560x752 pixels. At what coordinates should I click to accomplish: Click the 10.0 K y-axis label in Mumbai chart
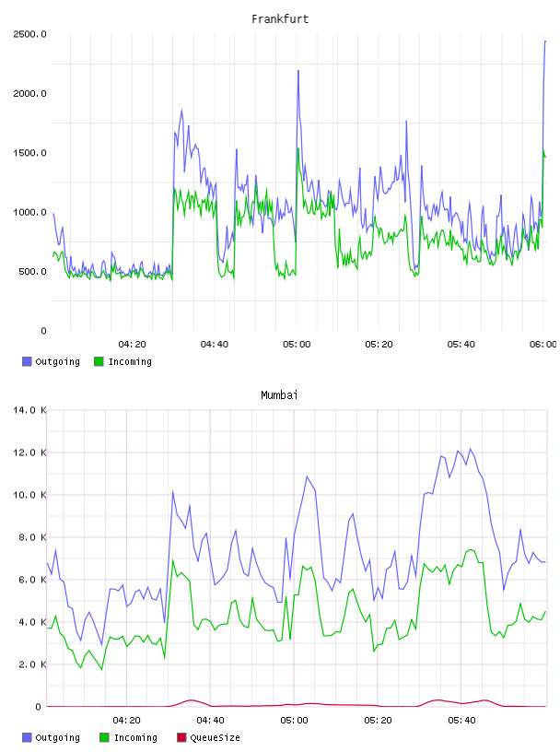click(x=29, y=495)
